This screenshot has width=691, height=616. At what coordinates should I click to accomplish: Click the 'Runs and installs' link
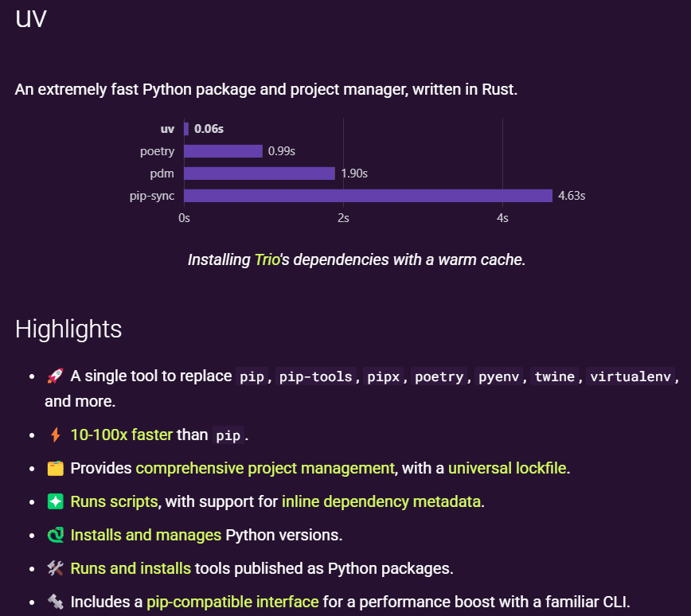coord(131,568)
